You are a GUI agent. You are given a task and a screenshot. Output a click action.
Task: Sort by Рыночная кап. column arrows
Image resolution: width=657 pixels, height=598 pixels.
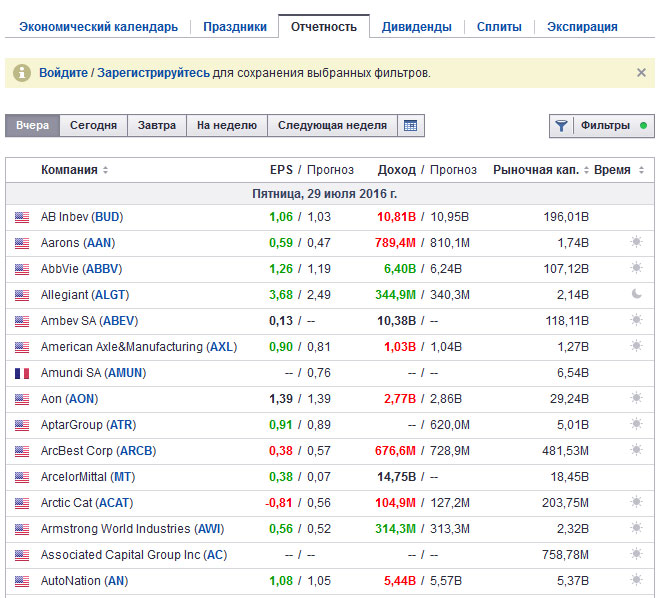586,170
